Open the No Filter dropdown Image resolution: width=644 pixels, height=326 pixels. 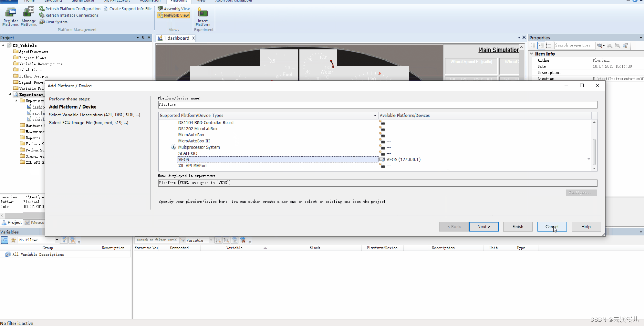point(57,240)
